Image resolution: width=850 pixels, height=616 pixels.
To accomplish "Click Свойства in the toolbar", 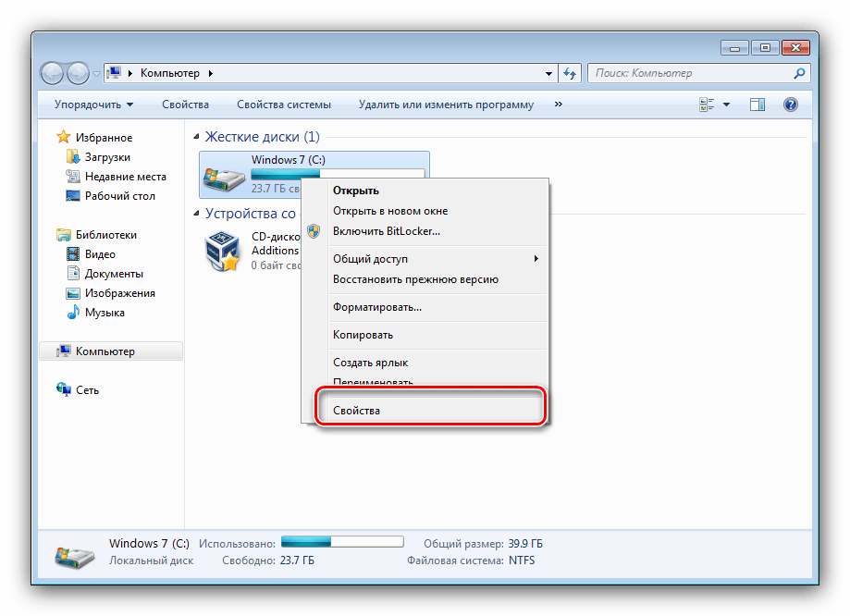I will click(x=185, y=105).
